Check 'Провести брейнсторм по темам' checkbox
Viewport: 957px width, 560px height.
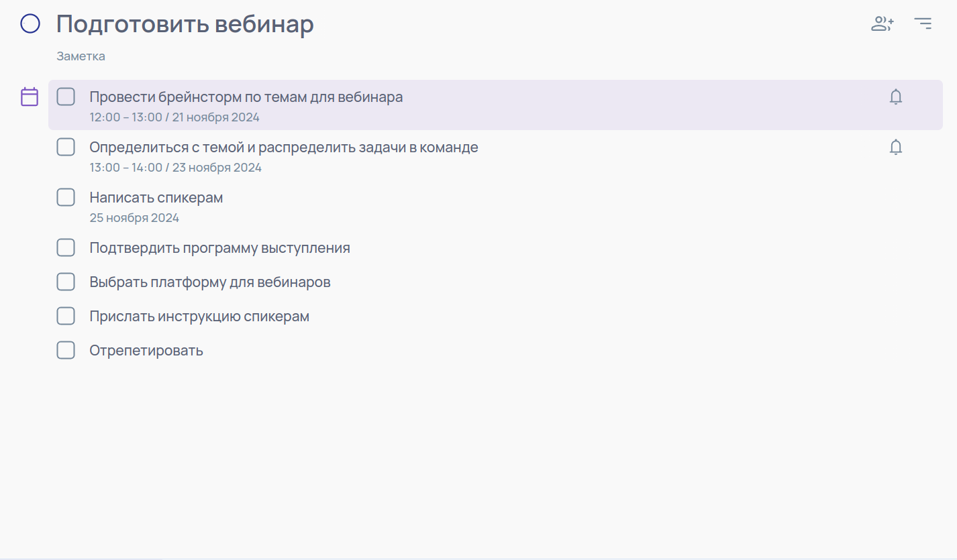(x=66, y=97)
